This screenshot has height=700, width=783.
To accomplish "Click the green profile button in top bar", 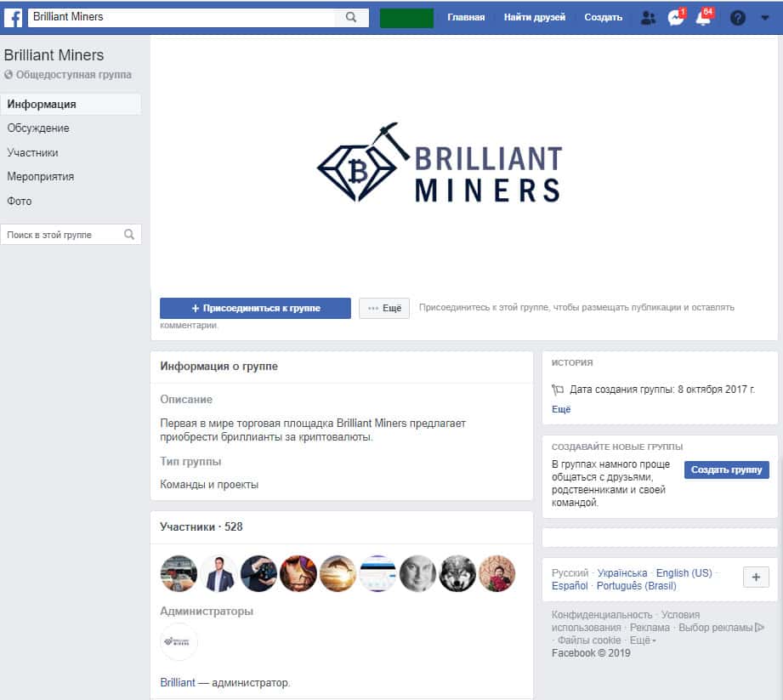I will tap(406, 18).
